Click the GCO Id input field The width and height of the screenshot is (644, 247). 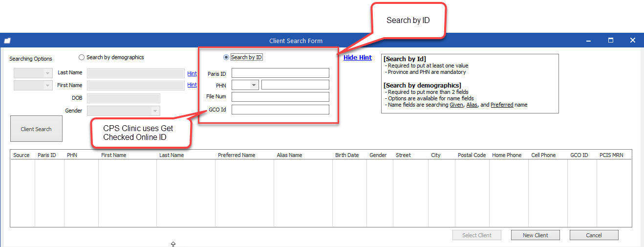[x=280, y=110]
